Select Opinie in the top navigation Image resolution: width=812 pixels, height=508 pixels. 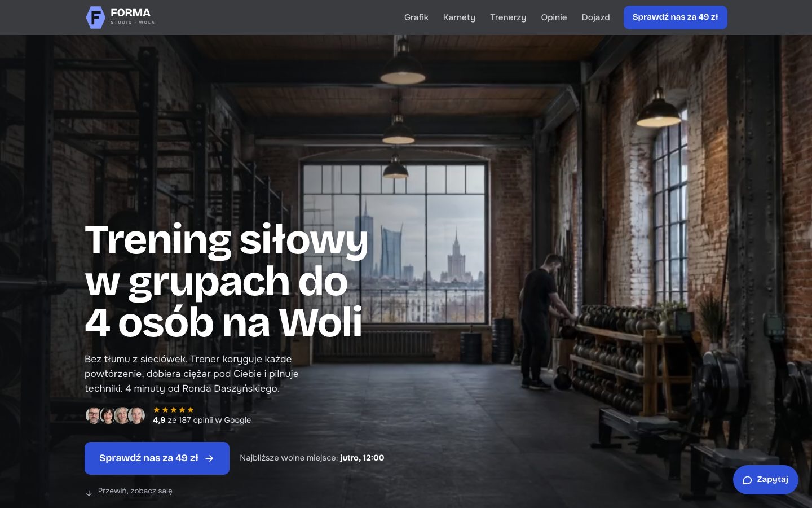554,17
